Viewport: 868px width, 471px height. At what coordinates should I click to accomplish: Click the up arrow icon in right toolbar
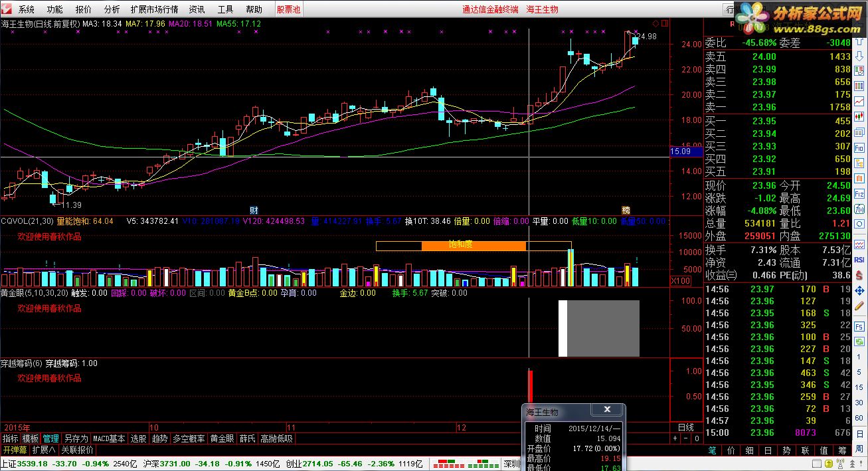pos(859,42)
